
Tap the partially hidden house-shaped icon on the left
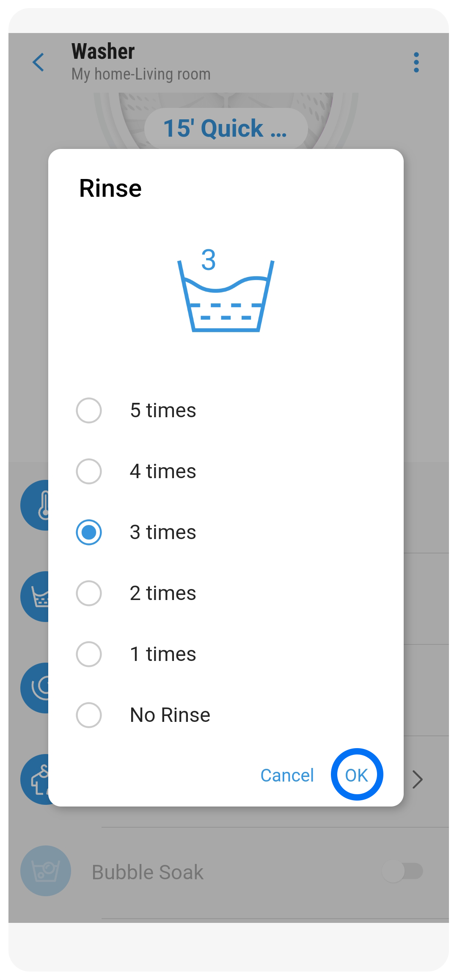point(36,779)
